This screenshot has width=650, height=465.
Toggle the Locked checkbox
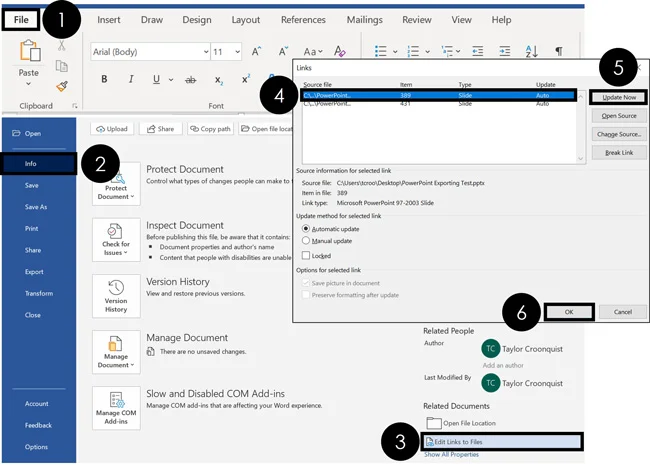pyautogui.click(x=306, y=255)
